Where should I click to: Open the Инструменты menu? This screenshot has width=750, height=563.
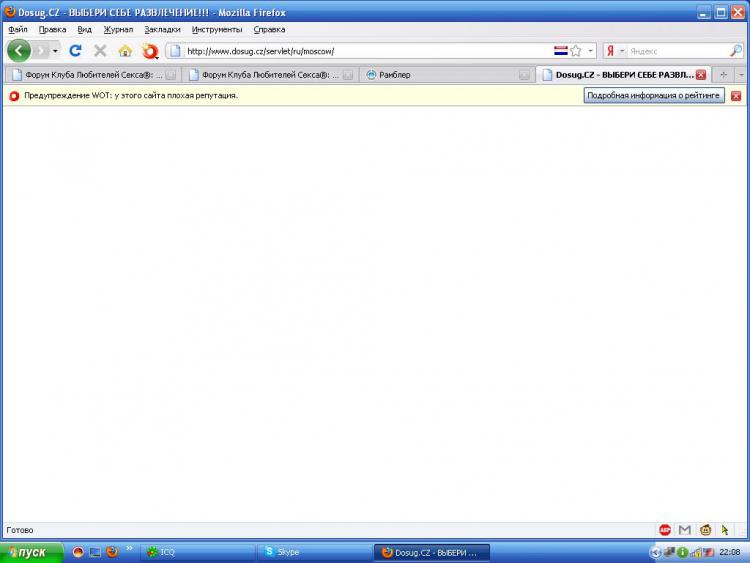pyautogui.click(x=217, y=30)
